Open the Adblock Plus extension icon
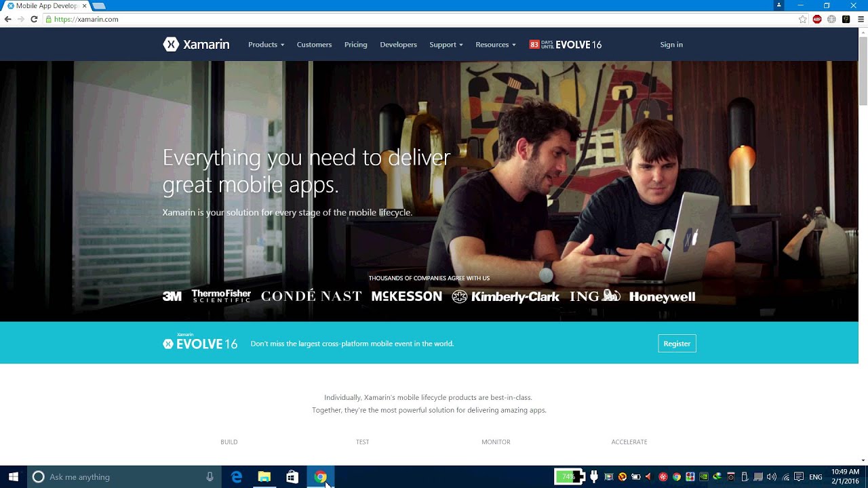Image resolution: width=868 pixels, height=488 pixels. pyautogui.click(x=817, y=19)
